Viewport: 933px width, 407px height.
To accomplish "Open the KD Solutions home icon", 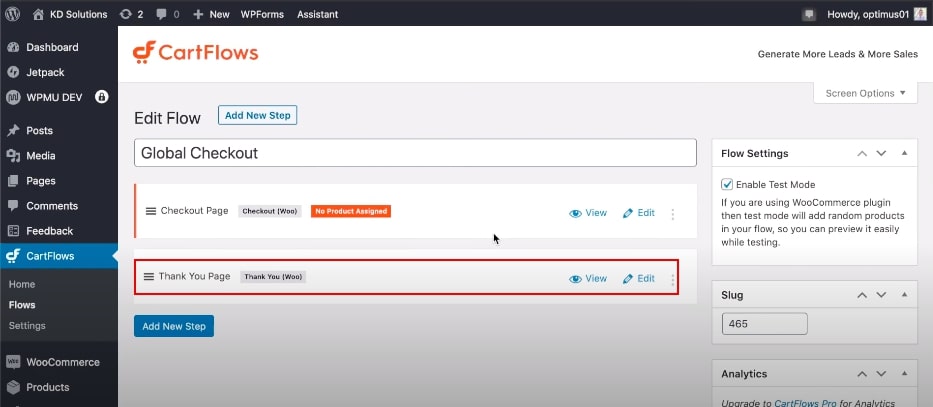I will point(39,14).
